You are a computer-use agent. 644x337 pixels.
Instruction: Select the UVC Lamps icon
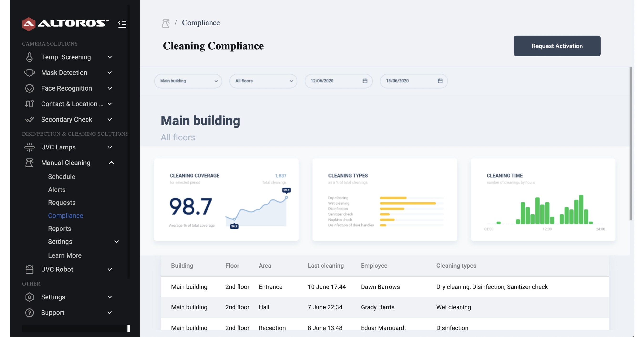click(29, 147)
